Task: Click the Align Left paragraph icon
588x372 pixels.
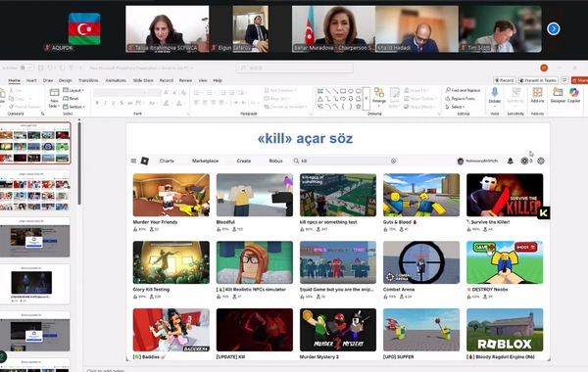Action: pyautogui.click(x=197, y=103)
